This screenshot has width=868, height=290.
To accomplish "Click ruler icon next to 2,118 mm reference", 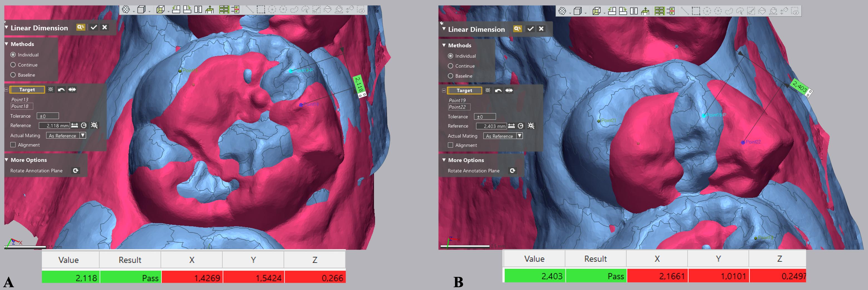I will [75, 125].
